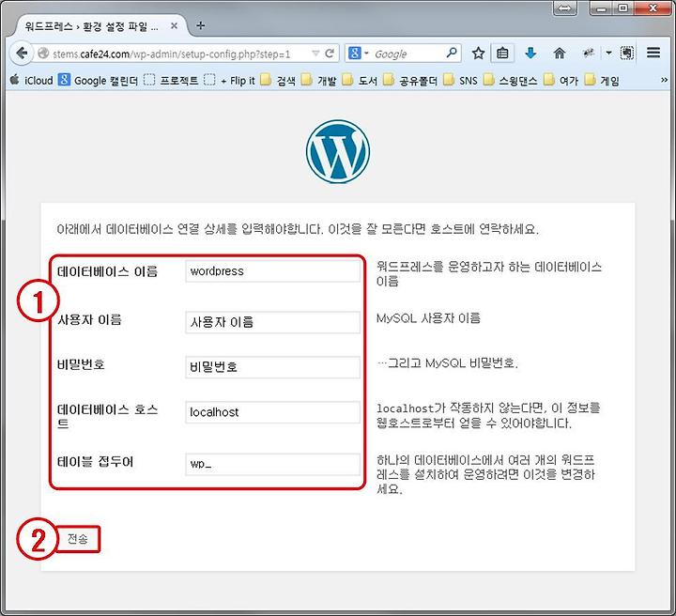676x616 pixels.
Task: Maximize the browser window
Action: (623, 8)
